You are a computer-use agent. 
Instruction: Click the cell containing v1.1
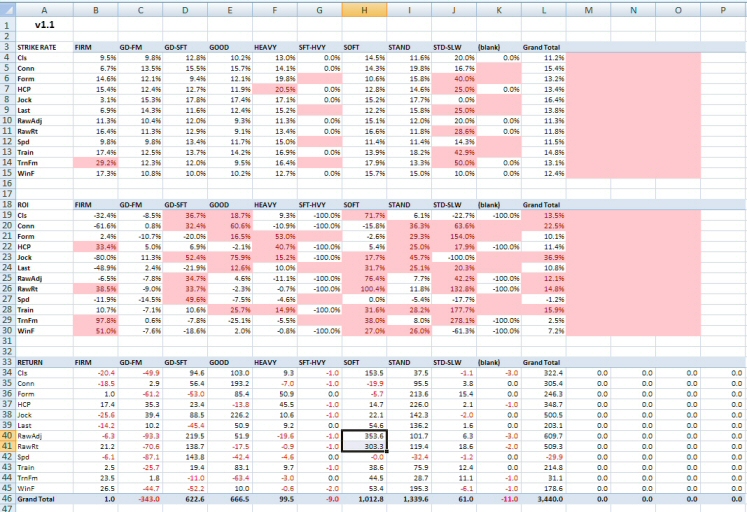(45, 23)
